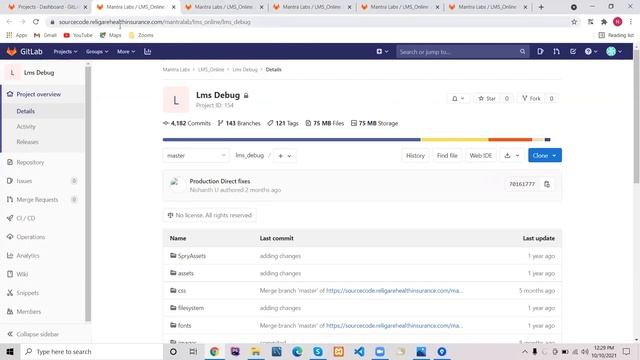This screenshot has width=640, height=360.
Task: Open the 121 Tags link
Action: coord(283,123)
